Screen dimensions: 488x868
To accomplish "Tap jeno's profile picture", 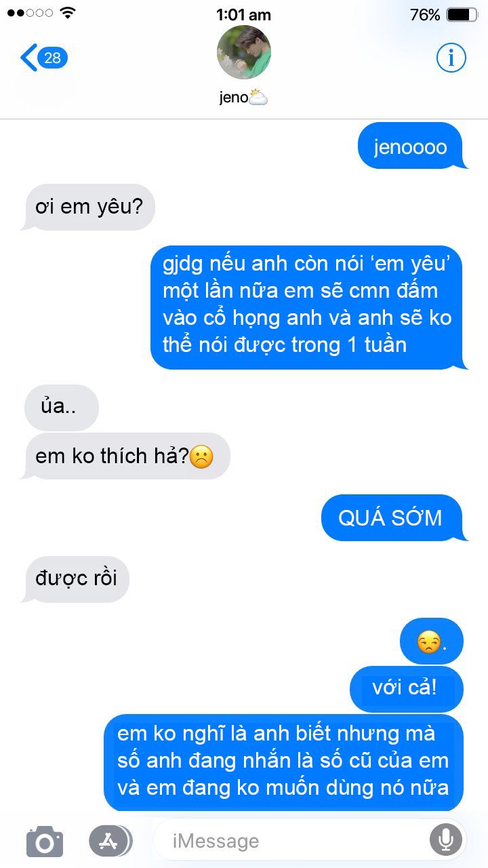I will 244,52.
